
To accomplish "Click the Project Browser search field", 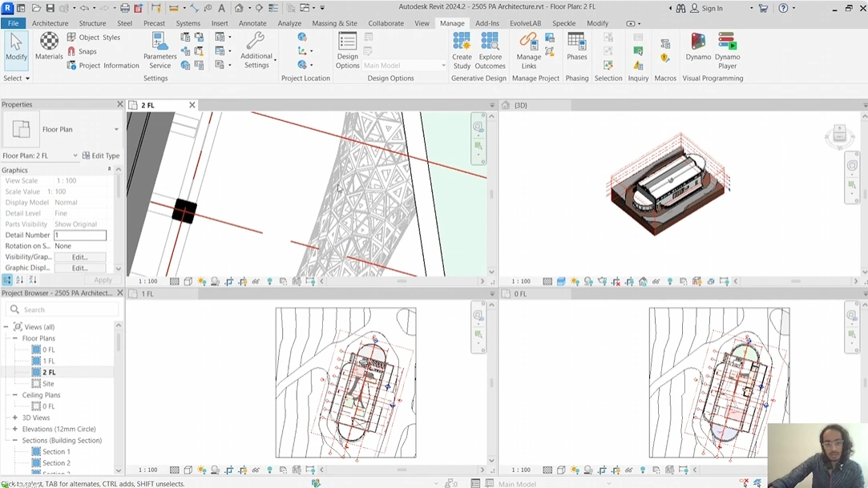I will pyautogui.click(x=64, y=309).
